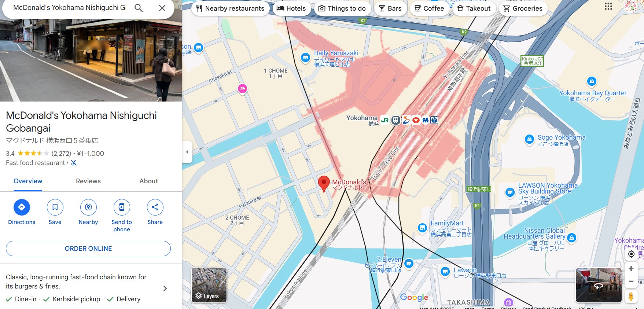Click the Kinko JCT junction label
The width and height of the screenshot is (644, 309).
[533, 61]
